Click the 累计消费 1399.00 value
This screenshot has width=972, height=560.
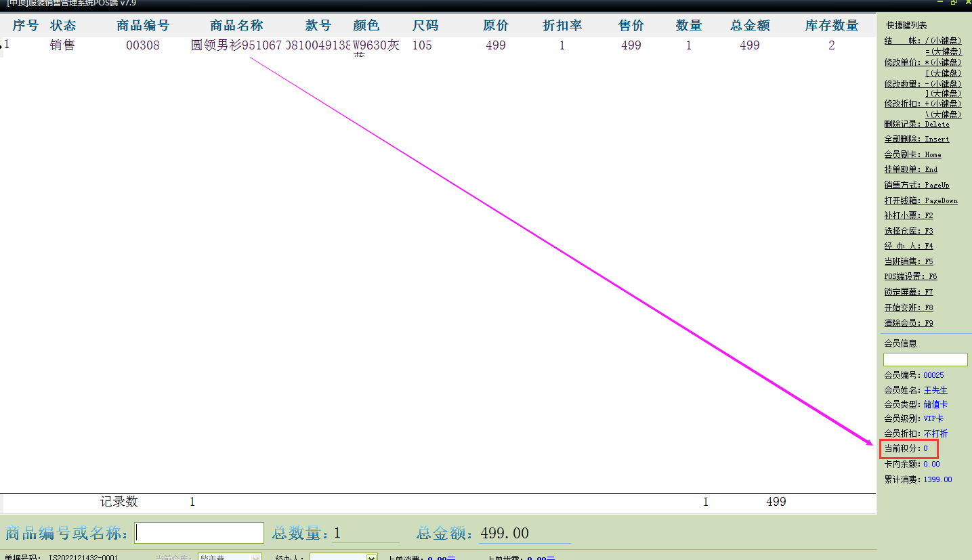pos(937,479)
